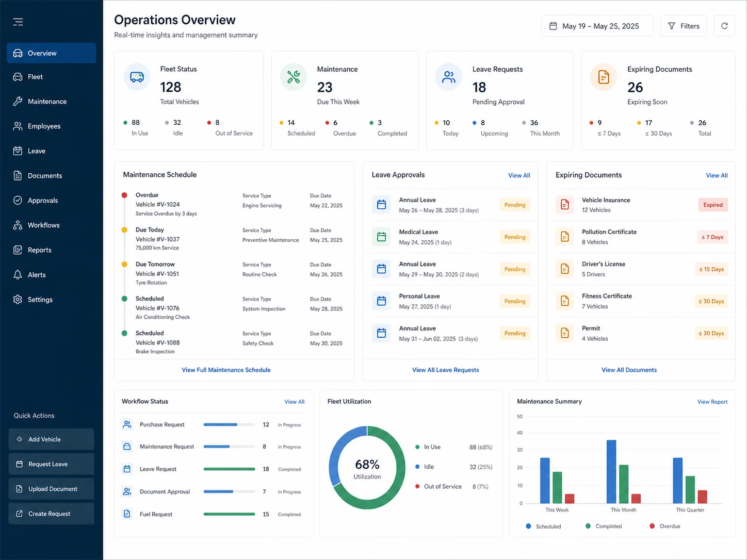Click the Expiring Documents orange file icon

coord(604,77)
